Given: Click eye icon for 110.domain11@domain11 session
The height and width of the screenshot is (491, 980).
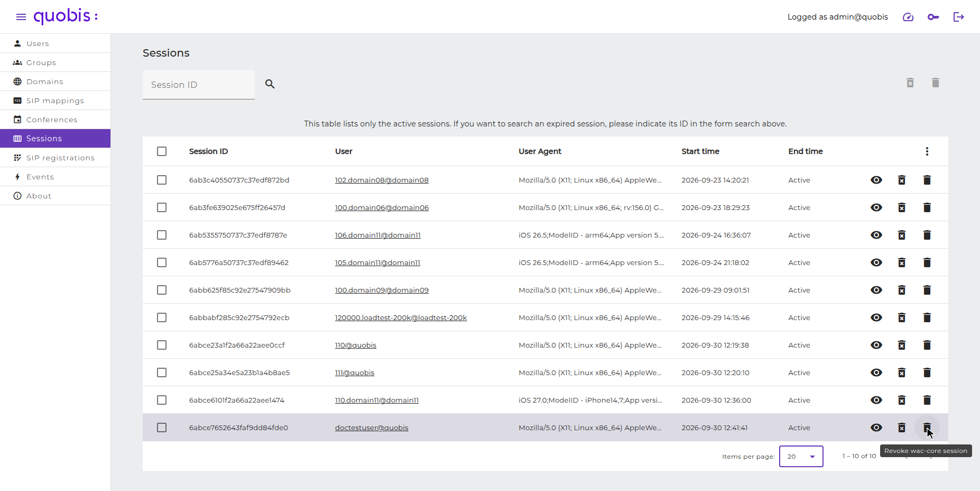Looking at the screenshot, I should (x=876, y=400).
